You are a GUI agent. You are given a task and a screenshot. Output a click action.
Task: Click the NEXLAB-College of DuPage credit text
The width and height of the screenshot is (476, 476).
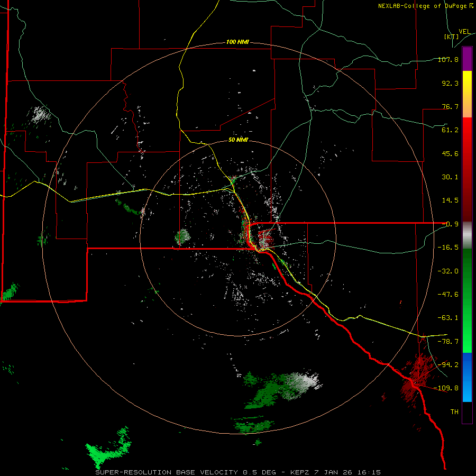pyautogui.click(x=425, y=6)
